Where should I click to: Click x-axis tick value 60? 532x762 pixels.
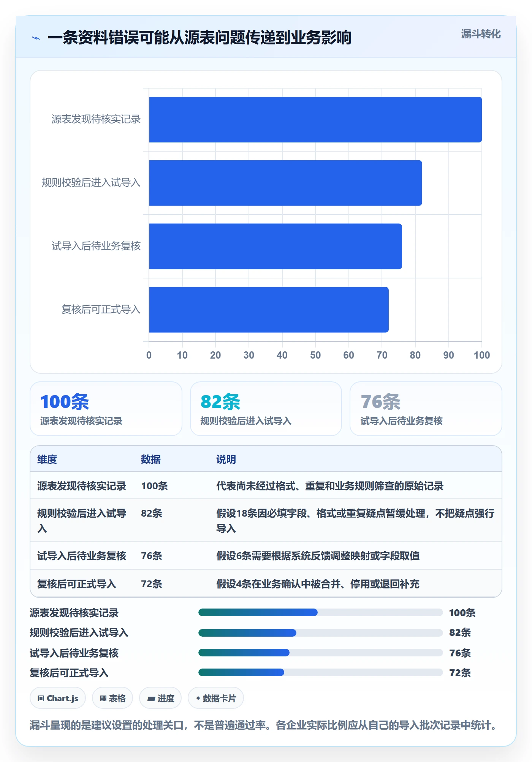tap(349, 355)
